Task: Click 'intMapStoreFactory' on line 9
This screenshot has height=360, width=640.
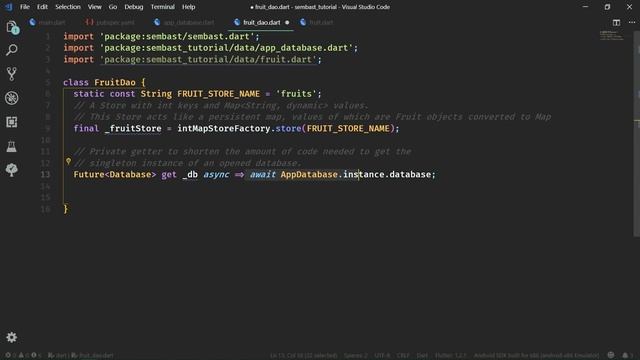Action: point(224,129)
